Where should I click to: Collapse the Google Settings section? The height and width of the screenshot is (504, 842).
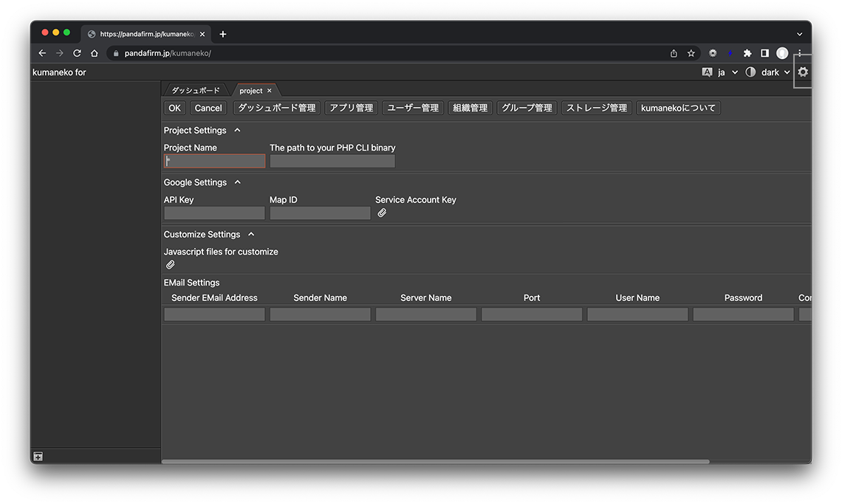[237, 182]
